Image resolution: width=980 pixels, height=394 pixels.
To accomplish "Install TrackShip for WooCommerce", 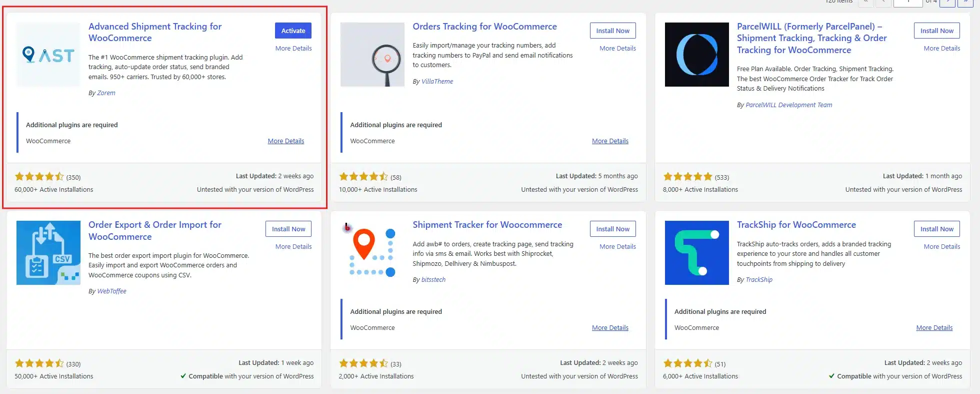I will tap(937, 229).
